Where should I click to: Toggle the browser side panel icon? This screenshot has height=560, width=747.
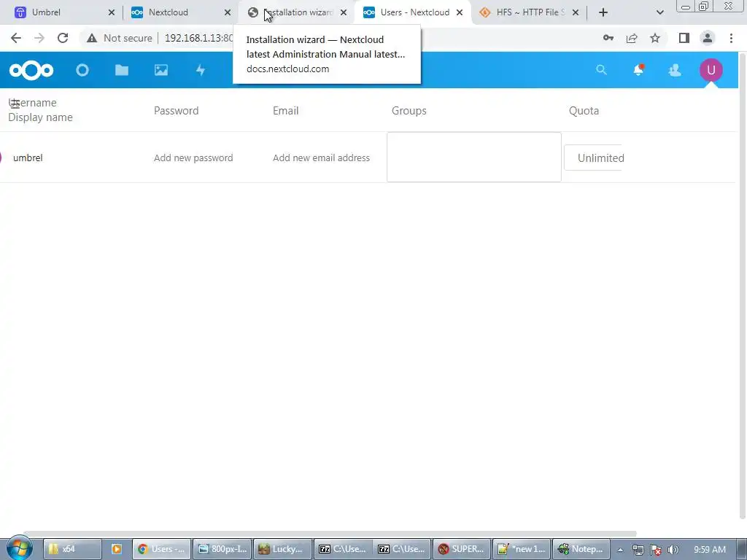click(684, 38)
